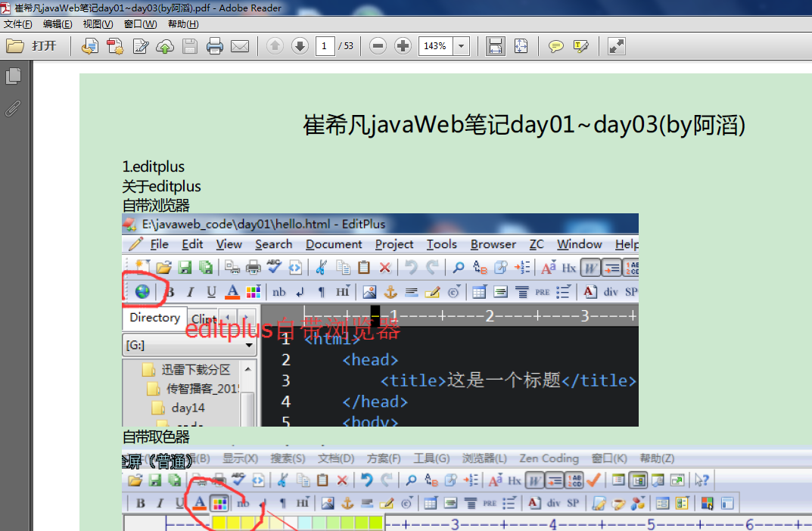Click the circled color palette icon in lower screenshot
This screenshot has height=531, width=812.
coord(219,502)
